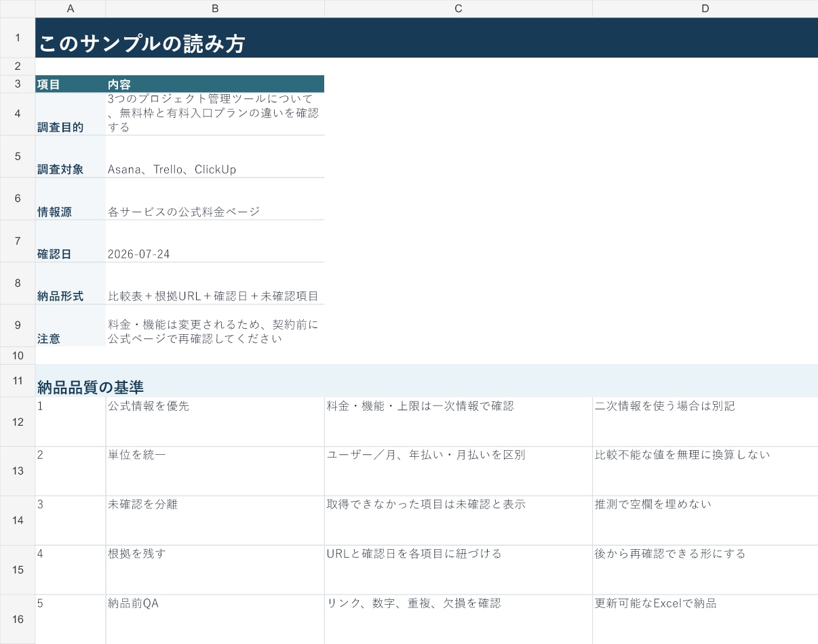Select the 調査対象 label cell
The height and width of the screenshot is (644, 818).
(x=71, y=156)
